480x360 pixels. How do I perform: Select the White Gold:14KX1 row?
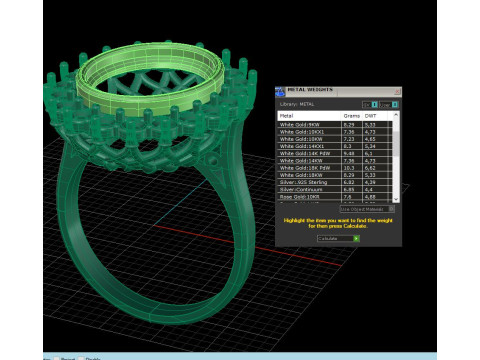coord(335,146)
